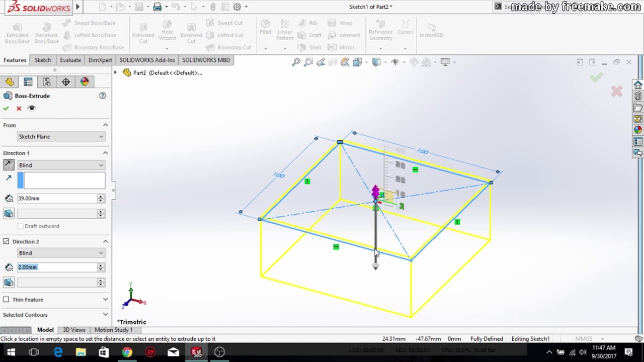Screen dimensions: 644x362
Task: Open the ConfigurationManager tab icon
Action: coord(47,82)
